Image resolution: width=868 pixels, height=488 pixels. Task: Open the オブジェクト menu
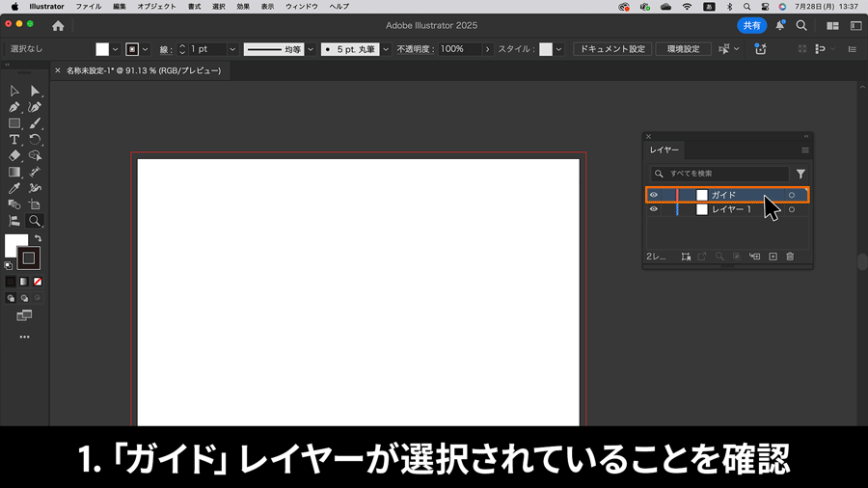(x=156, y=7)
